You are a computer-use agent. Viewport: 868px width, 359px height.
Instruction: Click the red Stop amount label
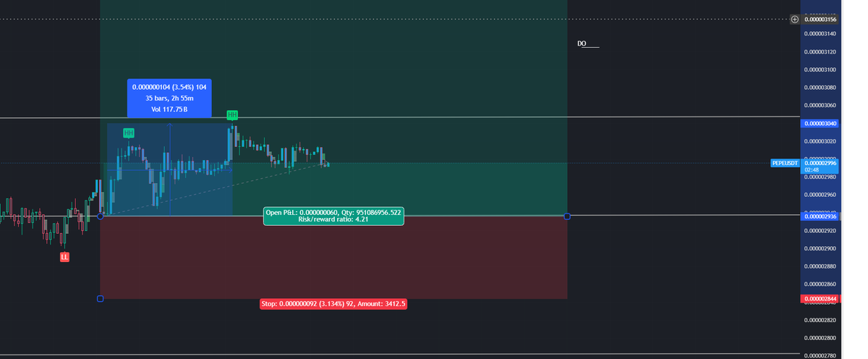pyautogui.click(x=333, y=304)
